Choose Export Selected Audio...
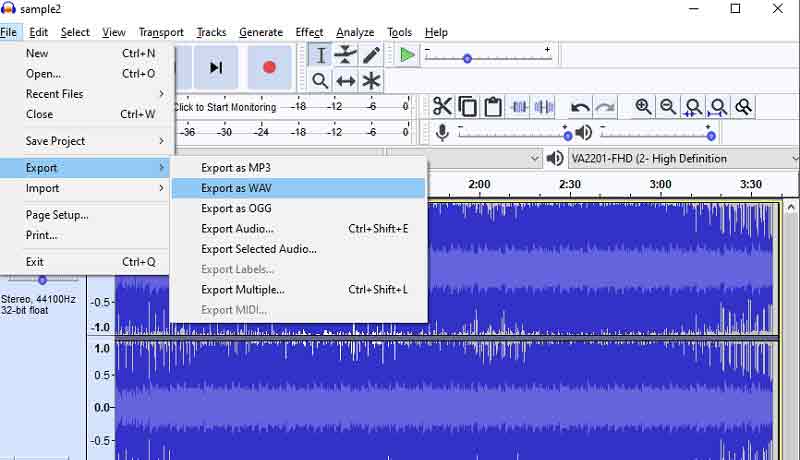The width and height of the screenshot is (800, 460). coord(298,249)
